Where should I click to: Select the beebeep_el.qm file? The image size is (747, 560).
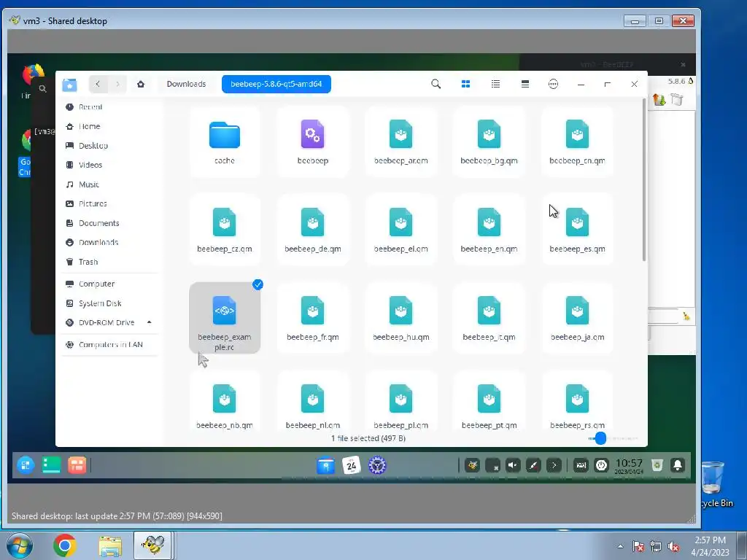(x=400, y=230)
